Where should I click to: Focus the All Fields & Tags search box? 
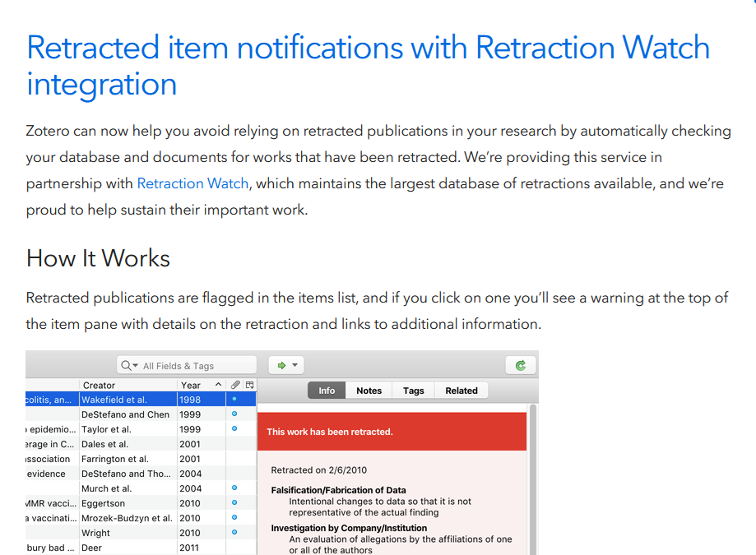187,366
